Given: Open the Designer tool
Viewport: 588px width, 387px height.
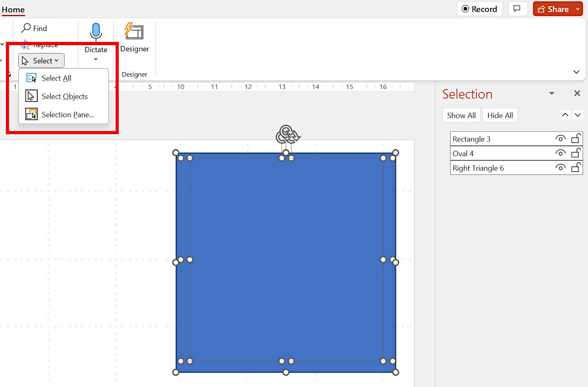Looking at the screenshot, I should [x=134, y=37].
